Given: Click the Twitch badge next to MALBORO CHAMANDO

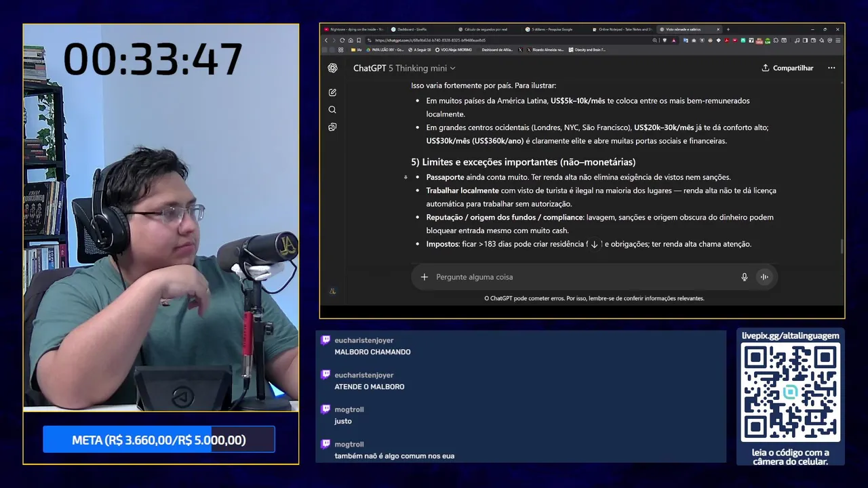Looking at the screenshot, I should coord(325,340).
